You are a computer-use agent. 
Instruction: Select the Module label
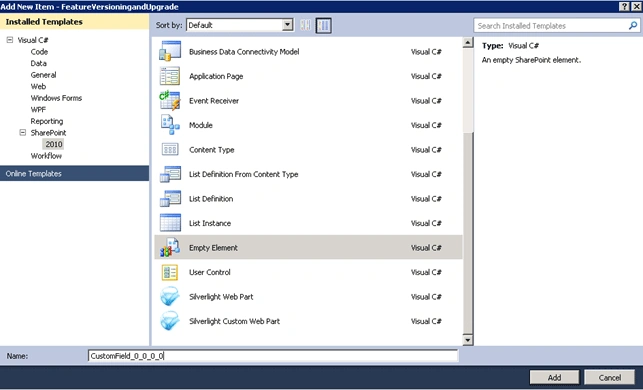201,125
